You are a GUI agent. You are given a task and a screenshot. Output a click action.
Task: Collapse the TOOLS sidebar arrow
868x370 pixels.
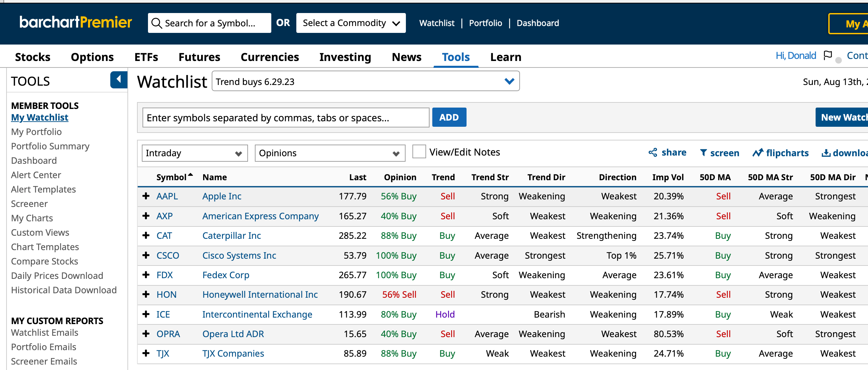(119, 80)
